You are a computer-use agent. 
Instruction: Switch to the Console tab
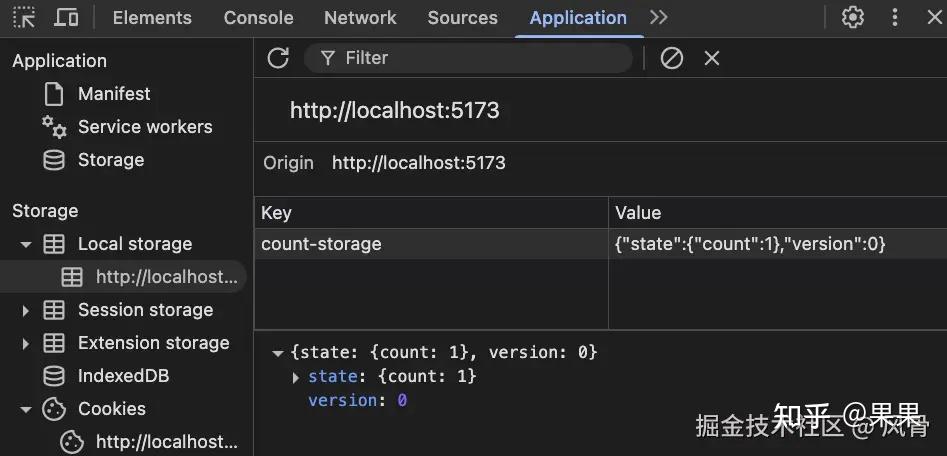click(x=258, y=18)
